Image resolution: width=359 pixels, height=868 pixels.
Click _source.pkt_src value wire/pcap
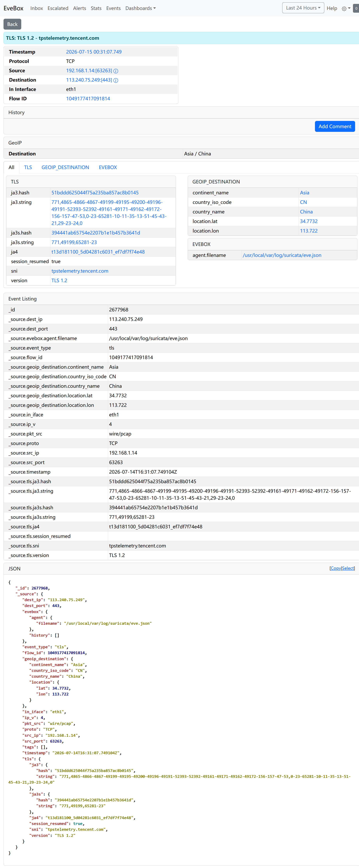click(x=120, y=434)
